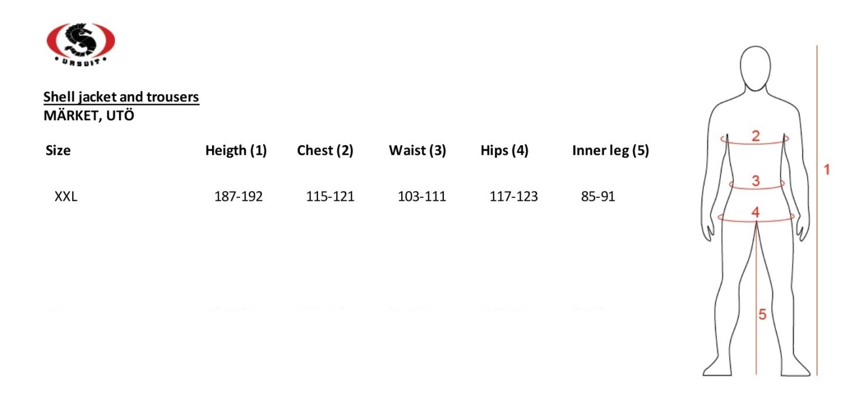Click the height marker number 1
This screenshot has width=868, height=410.
(827, 170)
